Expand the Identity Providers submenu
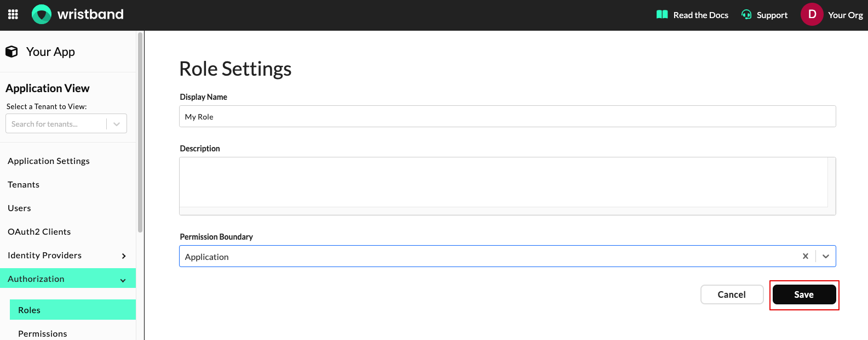This screenshot has height=340, width=868. (124, 256)
